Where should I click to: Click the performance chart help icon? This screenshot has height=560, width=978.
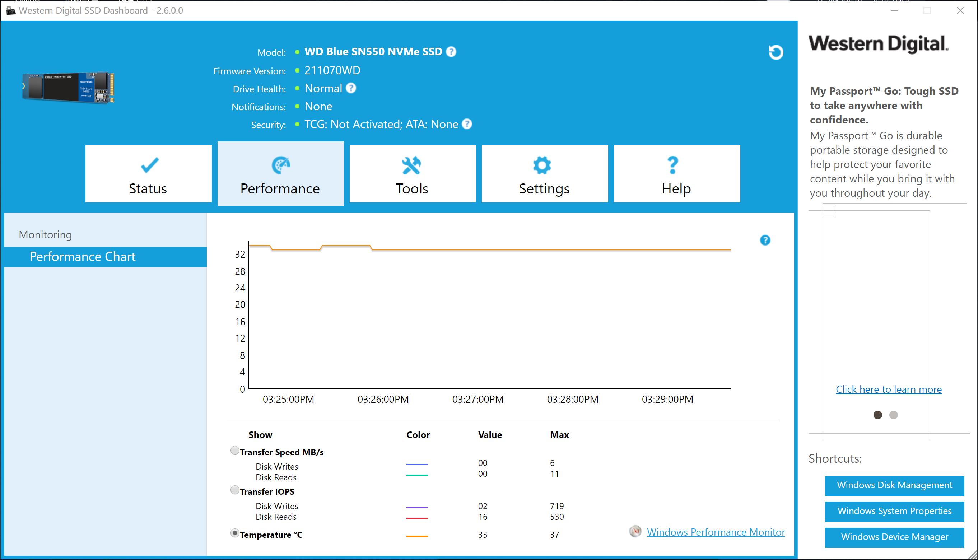(x=765, y=241)
